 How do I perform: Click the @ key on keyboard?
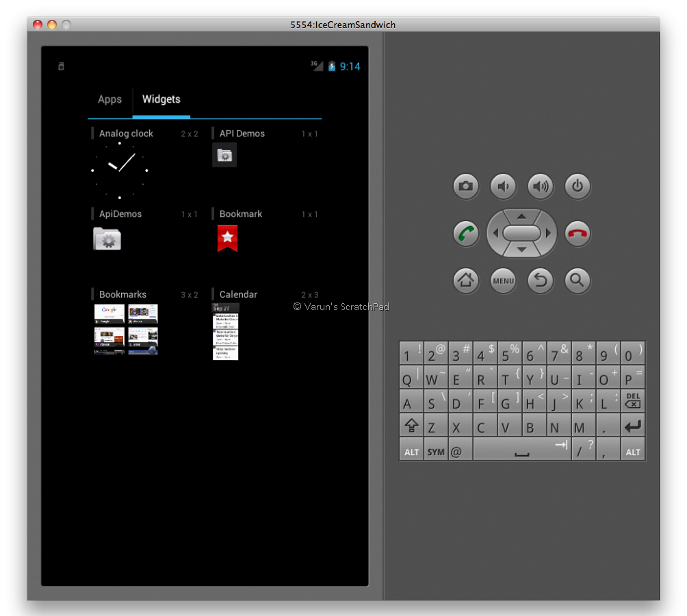[460, 449]
